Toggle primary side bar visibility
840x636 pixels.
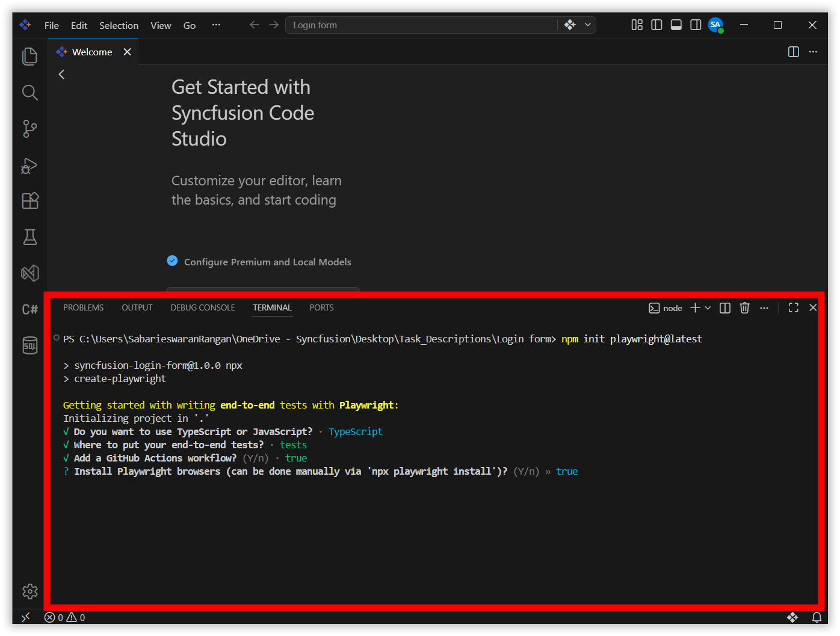click(656, 25)
